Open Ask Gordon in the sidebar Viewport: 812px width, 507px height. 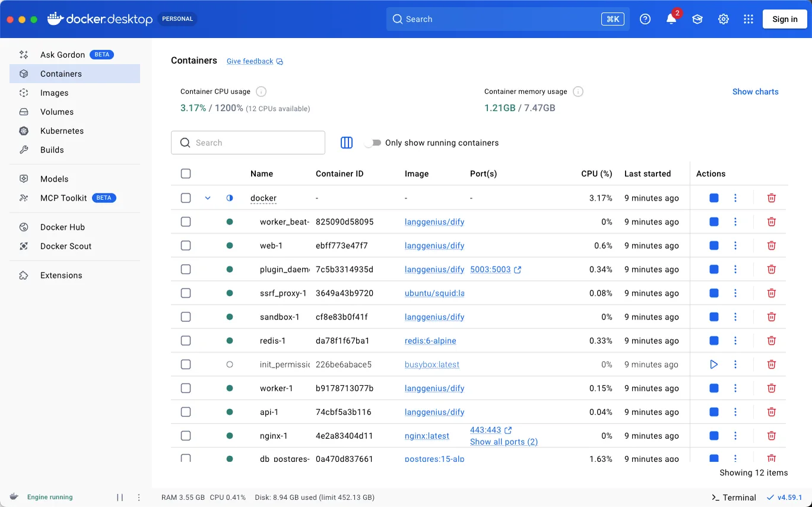tap(75, 55)
